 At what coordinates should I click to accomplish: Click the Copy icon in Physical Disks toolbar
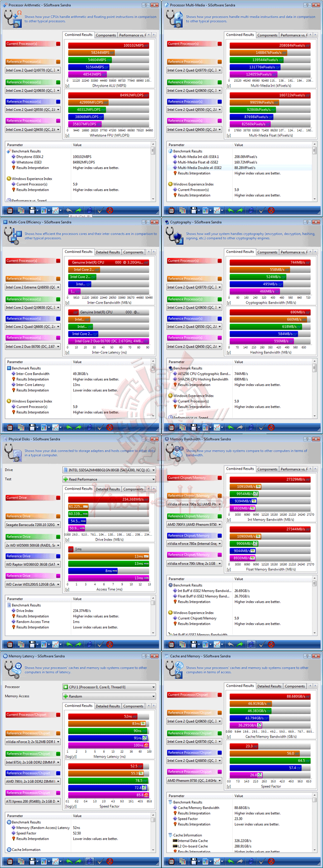[x=21, y=644]
